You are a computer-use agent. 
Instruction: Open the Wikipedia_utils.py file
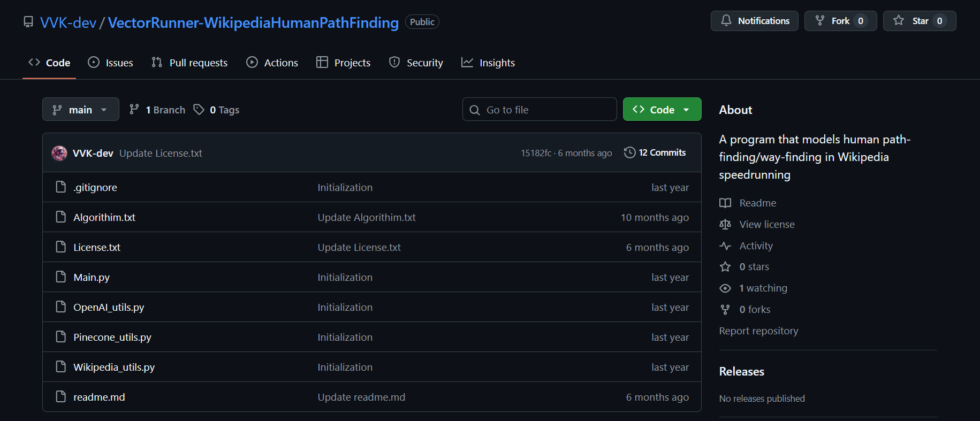click(x=114, y=367)
